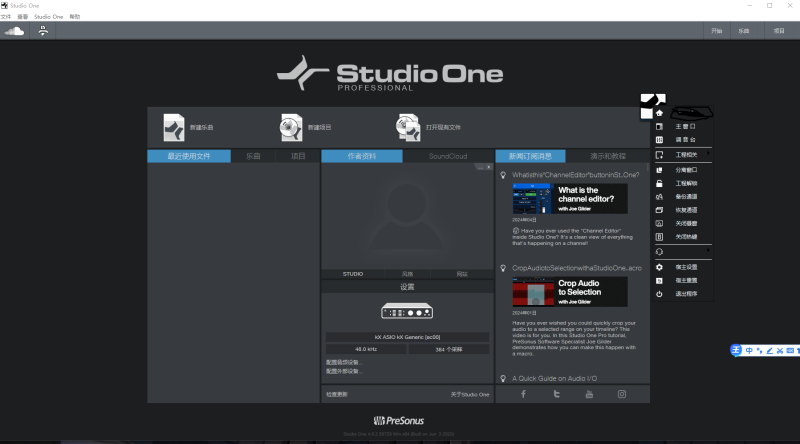Click the lightbulb icon beside the CropAudio news item
Screen dimensions: 800x444
pos(503,268)
